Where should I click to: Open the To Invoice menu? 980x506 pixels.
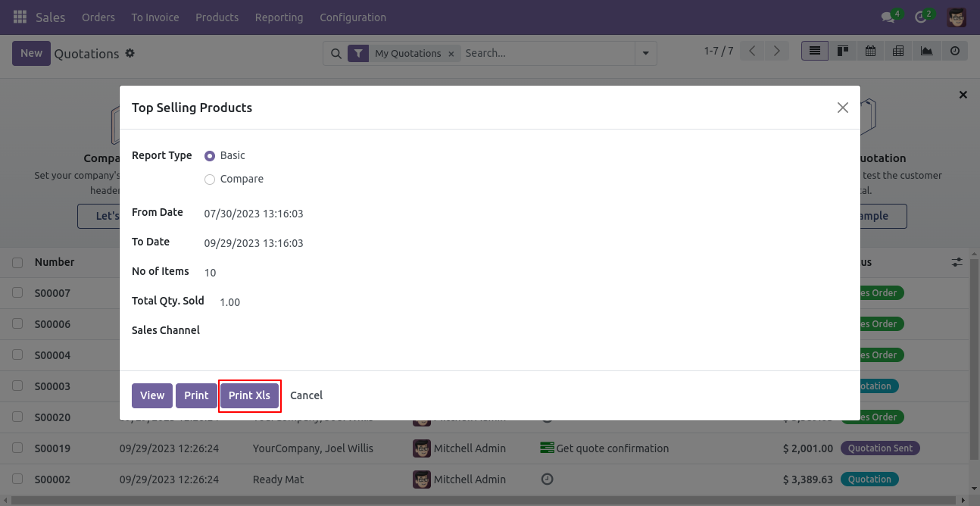pyautogui.click(x=155, y=17)
